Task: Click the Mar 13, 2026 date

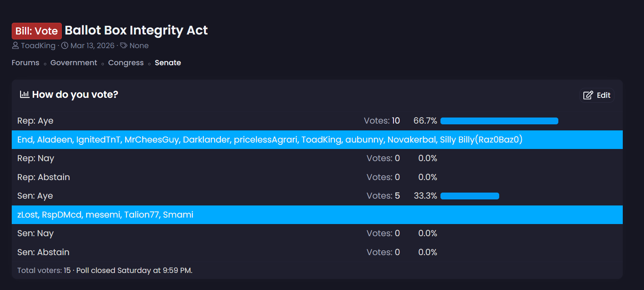Action: pos(92,45)
